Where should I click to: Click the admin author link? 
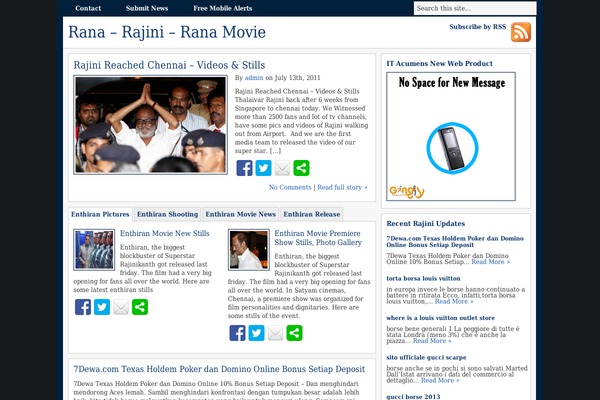click(254, 77)
